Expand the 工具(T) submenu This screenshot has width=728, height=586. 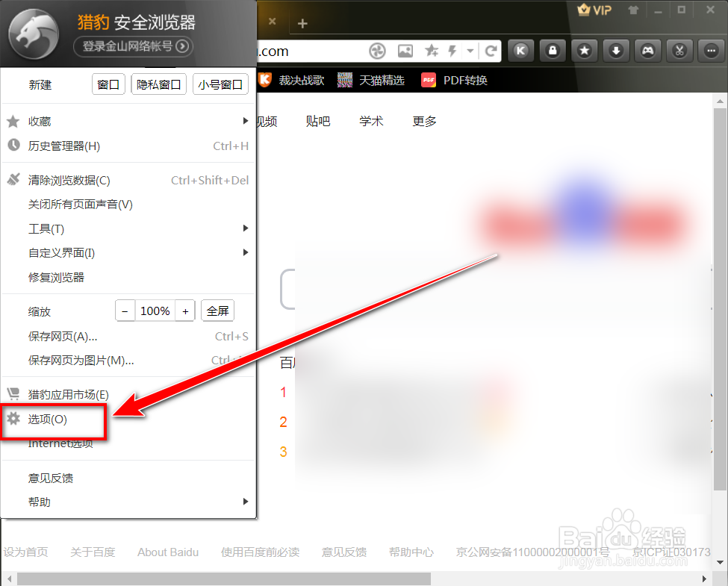[128, 228]
